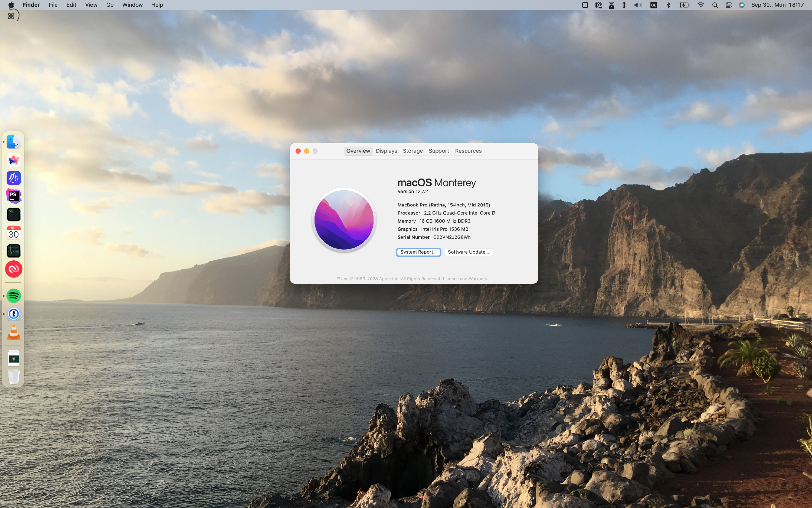
Task: Click the four-squares widget under Apple logo
Action: [11, 16]
